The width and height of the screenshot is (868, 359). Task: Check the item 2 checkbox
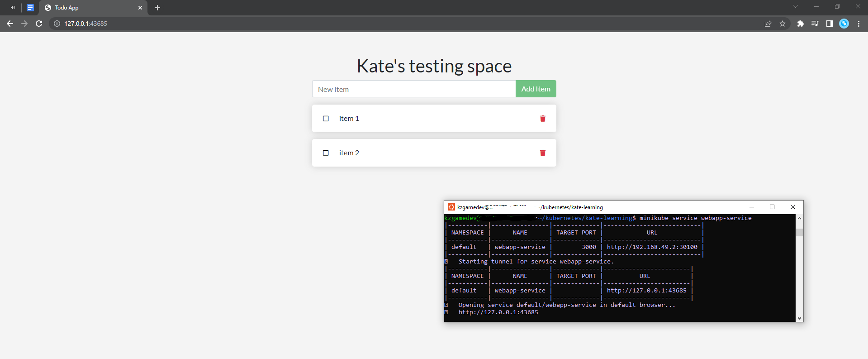click(x=326, y=153)
